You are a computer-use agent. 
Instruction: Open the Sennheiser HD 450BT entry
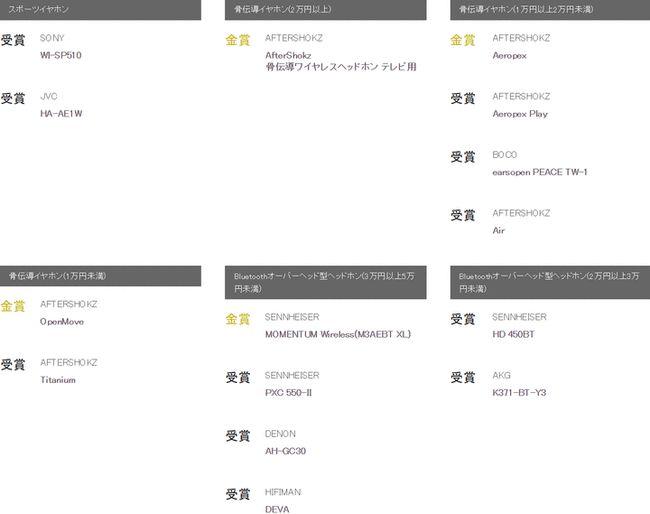(x=513, y=335)
